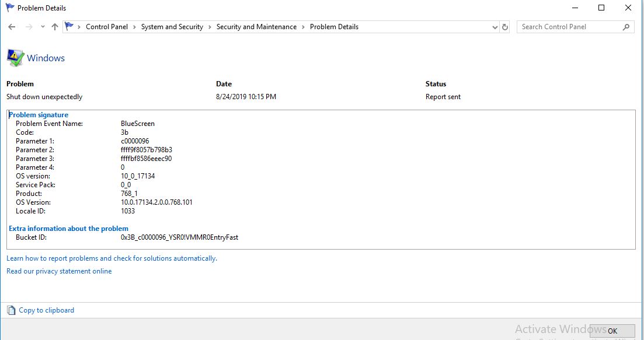Click the Problem signature heading
Image resolution: width=644 pixels, height=340 pixels.
point(39,115)
